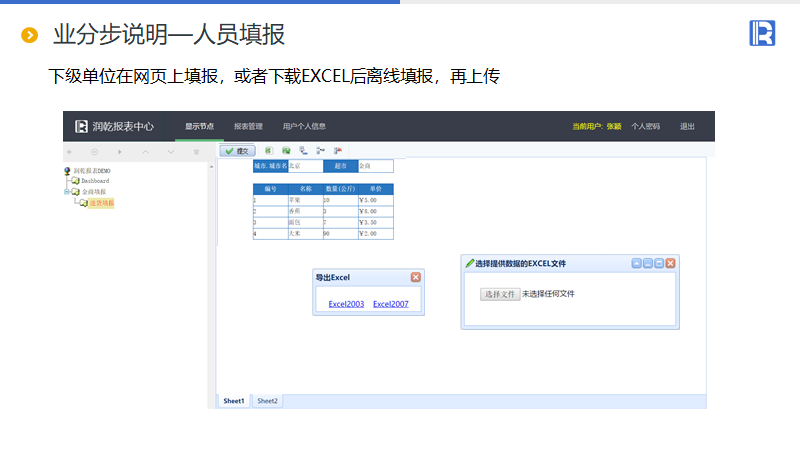Screen dimensions: 800x450
Task: Close the 导出Excel dialog
Action: [416, 277]
